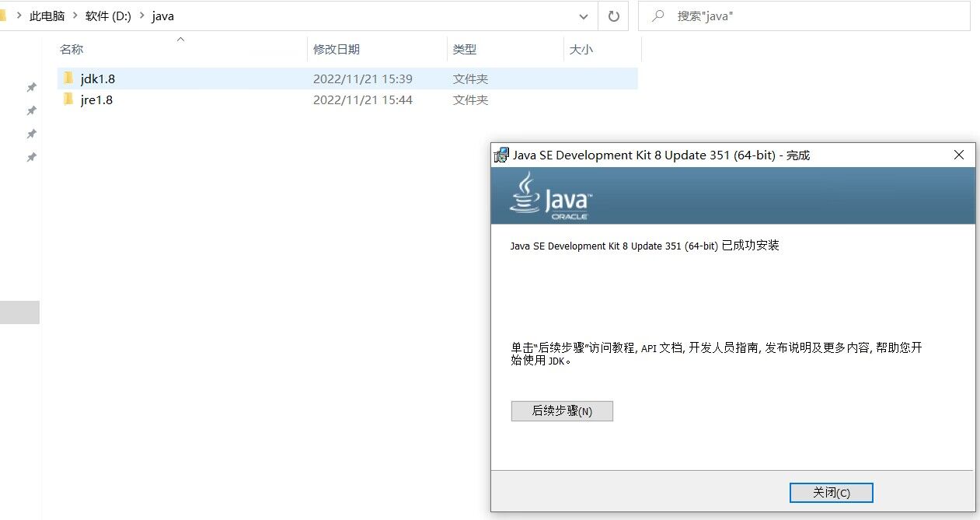Click date 2022/11/21 15:44 cell
Viewport: 980px width, 520px height.
coord(363,99)
